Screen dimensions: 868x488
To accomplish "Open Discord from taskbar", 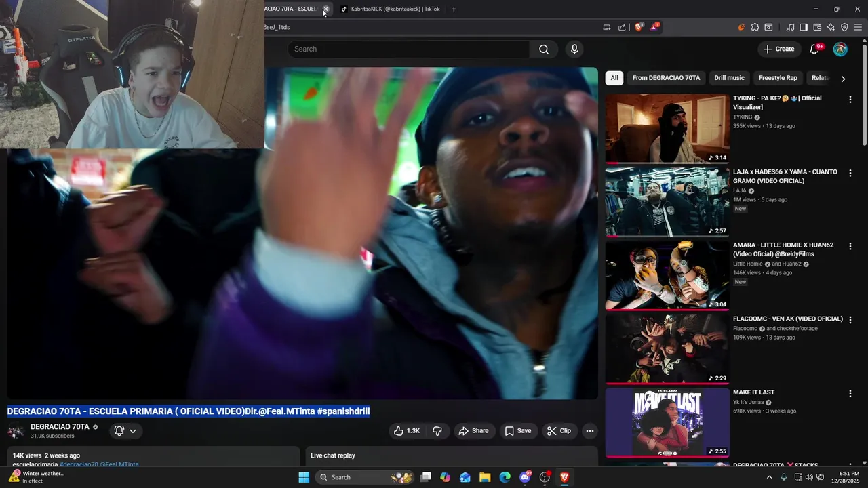I will tap(525, 477).
